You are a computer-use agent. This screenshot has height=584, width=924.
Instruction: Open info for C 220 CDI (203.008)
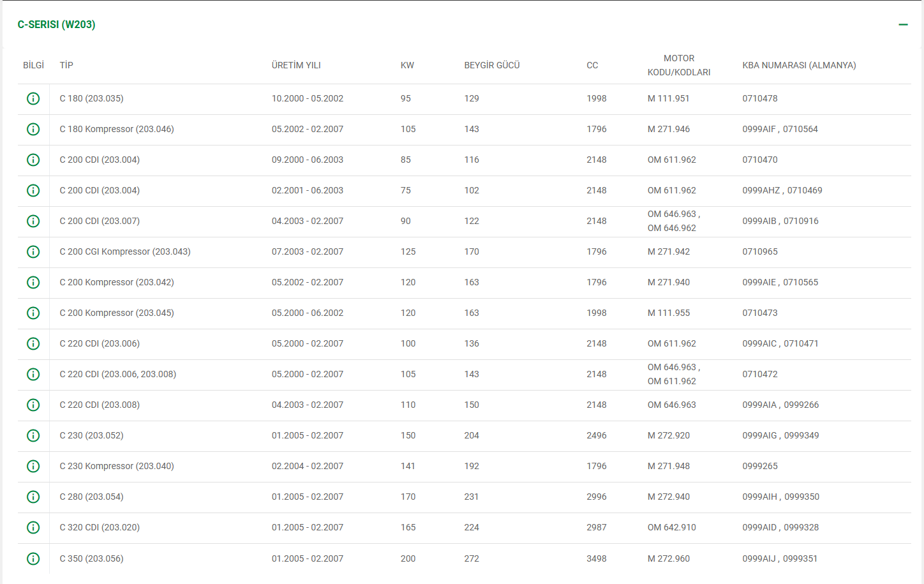33,405
